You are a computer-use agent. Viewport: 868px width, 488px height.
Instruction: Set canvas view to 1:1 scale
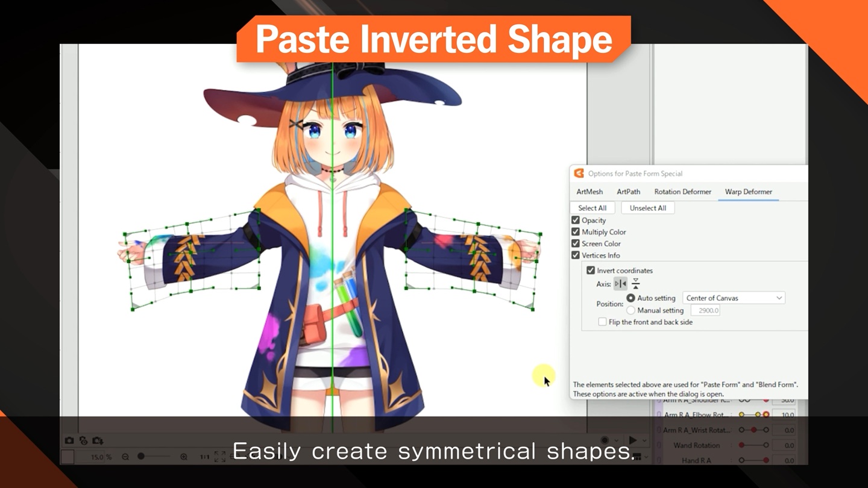coord(204,456)
